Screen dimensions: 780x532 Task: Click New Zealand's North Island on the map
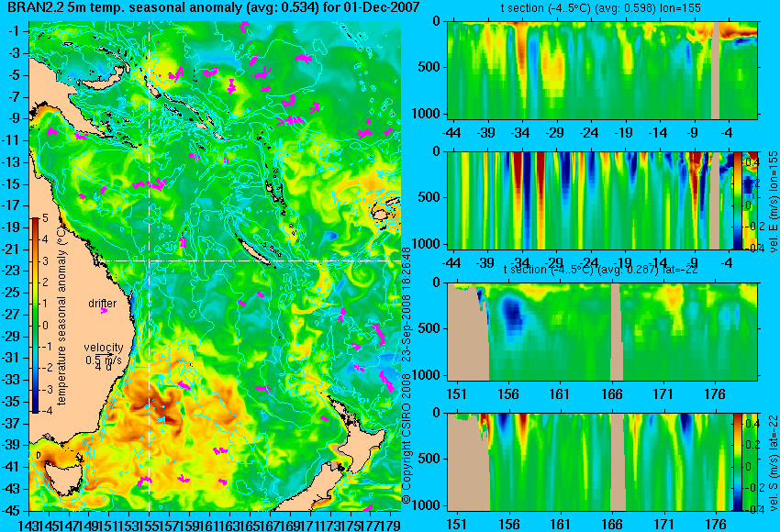365,445
